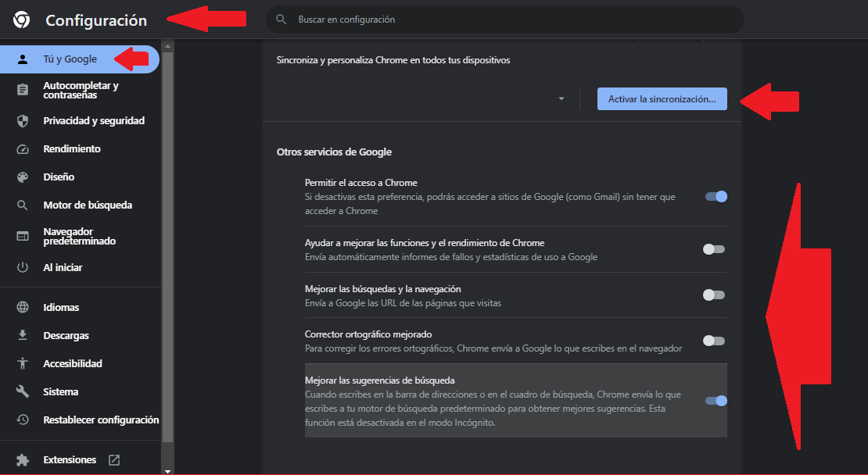This screenshot has height=475, width=868.
Task: Click the sidebar scrollbar down arrow
Action: point(167,471)
